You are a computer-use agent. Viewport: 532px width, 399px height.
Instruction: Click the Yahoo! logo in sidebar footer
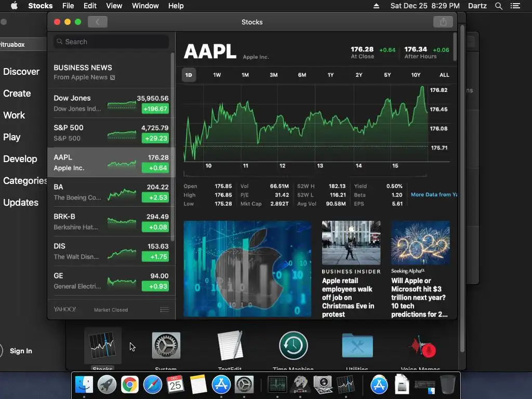pyautogui.click(x=64, y=309)
